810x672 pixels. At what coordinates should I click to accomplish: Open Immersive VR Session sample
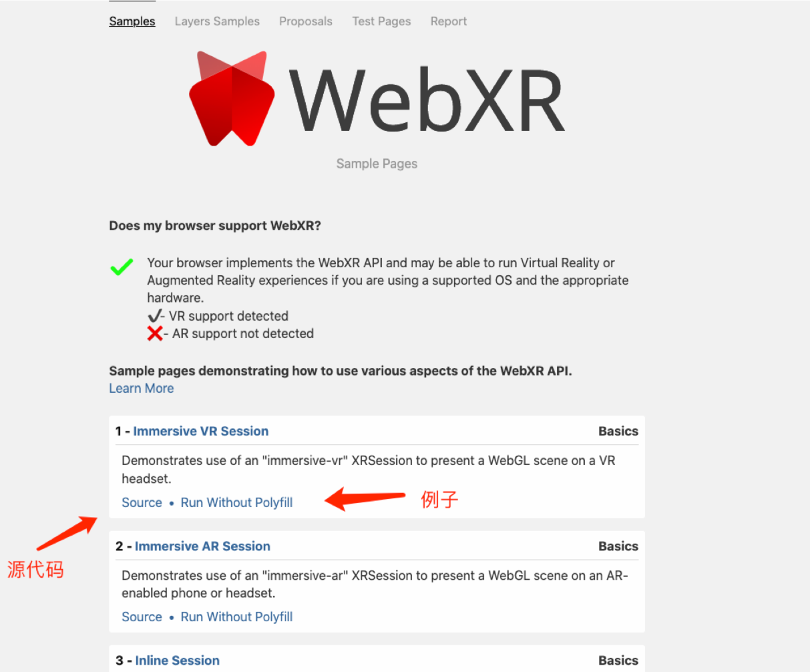pos(201,431)
